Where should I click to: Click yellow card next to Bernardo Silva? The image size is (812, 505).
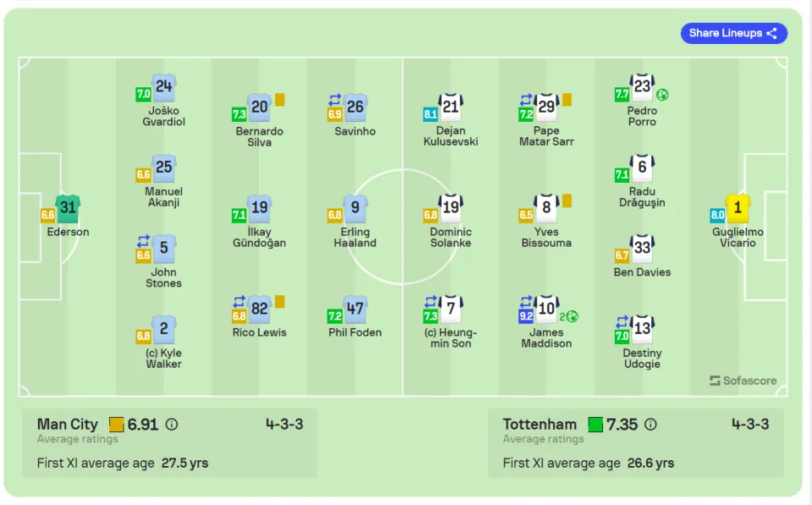tap(280, 100)
